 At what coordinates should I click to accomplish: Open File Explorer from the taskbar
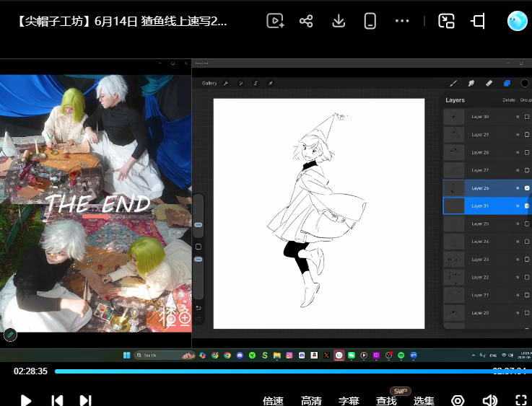pyautogui.click(x=277, y=356)
